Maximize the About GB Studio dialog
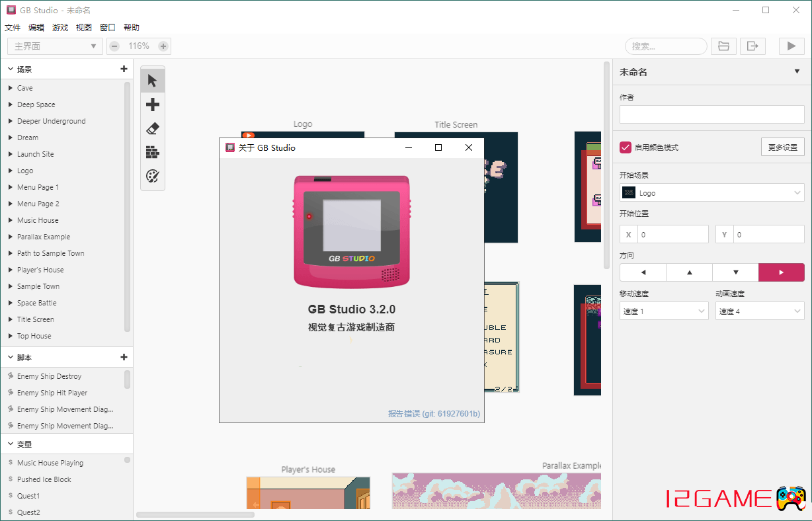 tap(438, 147)
